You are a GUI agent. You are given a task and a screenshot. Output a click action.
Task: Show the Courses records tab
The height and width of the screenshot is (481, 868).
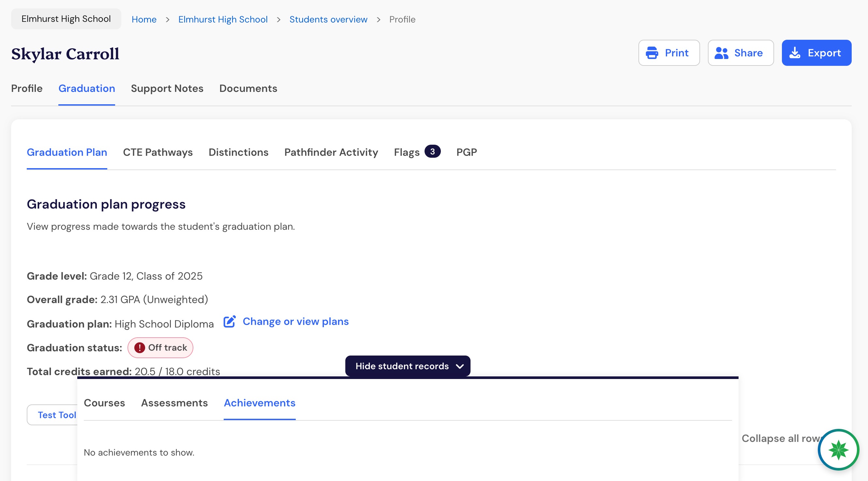104,403
